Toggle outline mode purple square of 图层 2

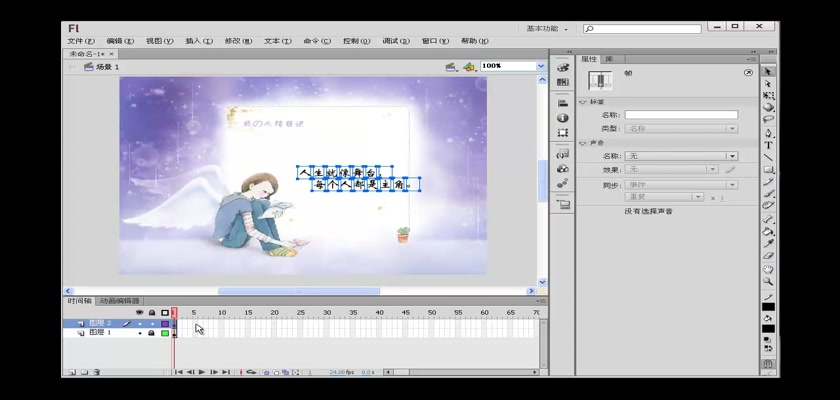165,323
